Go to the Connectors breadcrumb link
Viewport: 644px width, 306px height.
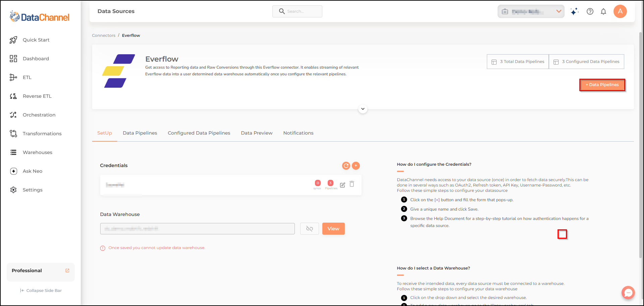point(104,35)
